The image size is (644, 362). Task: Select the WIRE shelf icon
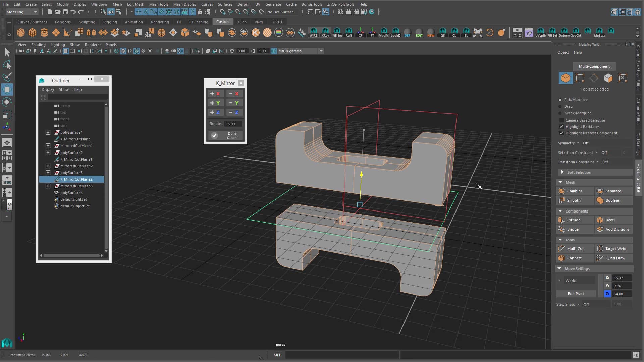coord(314,33)
